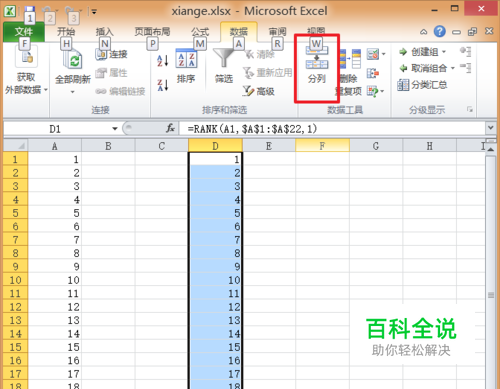Click the What-If Analysis icon
500x389 pixels.
[373, 91]
